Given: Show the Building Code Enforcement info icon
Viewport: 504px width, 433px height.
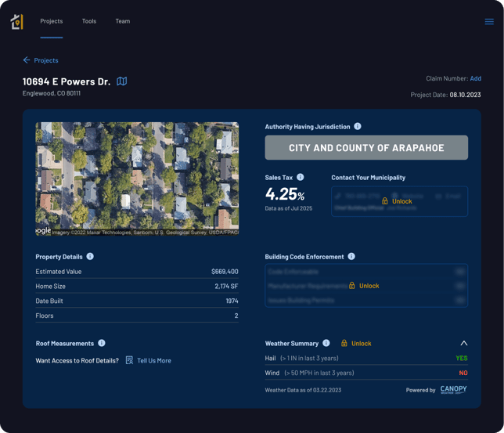Looking at the screenshot, I should coord(351,256).
